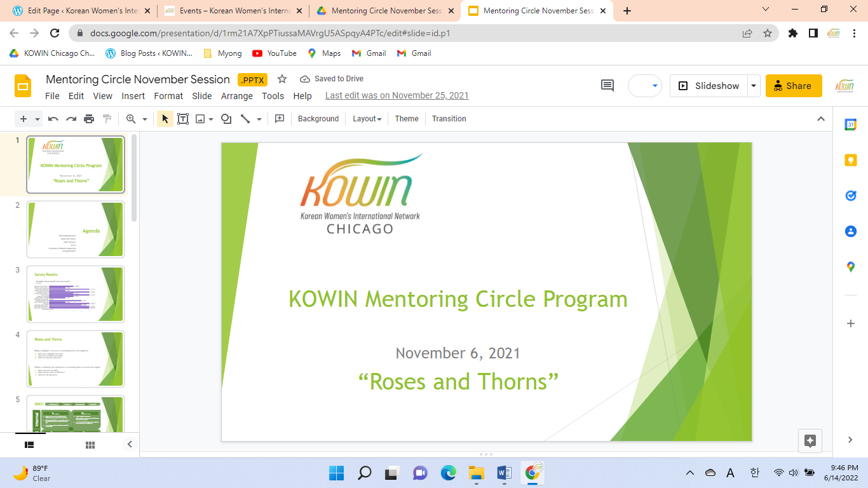The height and width of the screenshot is (488, 868).
Task: Click the yellow Share button
Action: click(793, 86)
